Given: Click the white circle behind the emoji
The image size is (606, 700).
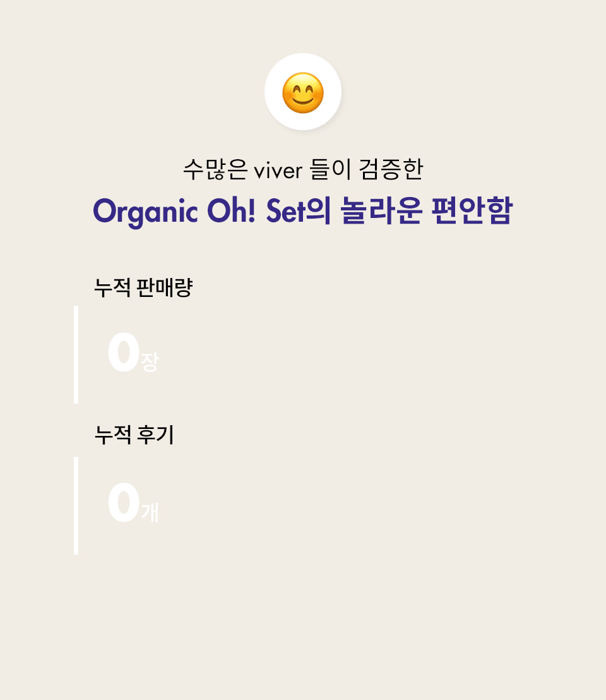Looking at the screenshot, I should [303, 92].
